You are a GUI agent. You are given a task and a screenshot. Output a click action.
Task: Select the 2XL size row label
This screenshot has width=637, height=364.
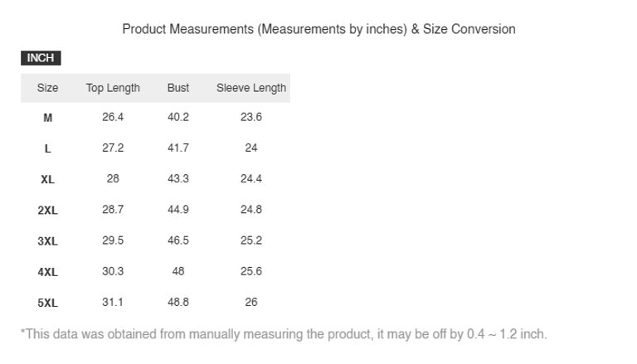coord(47,211)
